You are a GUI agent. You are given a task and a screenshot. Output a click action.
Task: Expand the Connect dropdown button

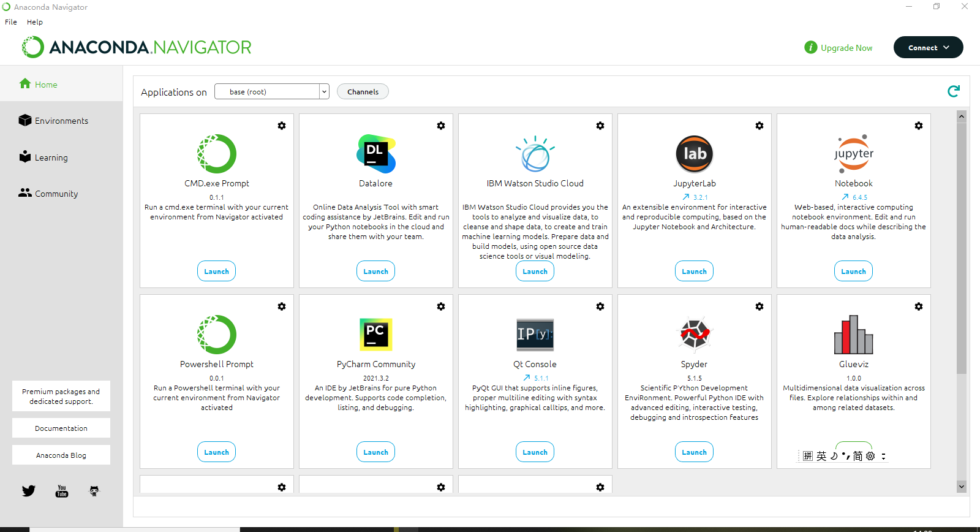[x=928, y=47]
